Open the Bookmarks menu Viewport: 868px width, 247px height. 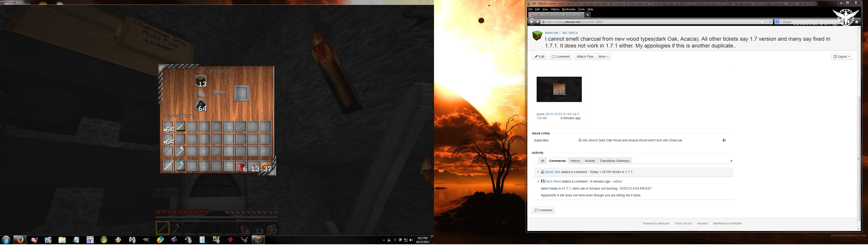pyautogui.click(x=568, y=9)
